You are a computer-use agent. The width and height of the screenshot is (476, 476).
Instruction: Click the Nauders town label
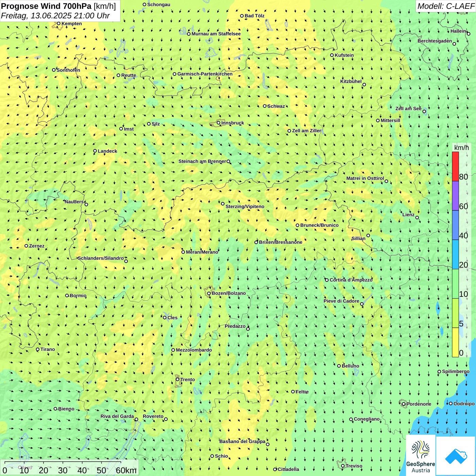click(74, 202)
